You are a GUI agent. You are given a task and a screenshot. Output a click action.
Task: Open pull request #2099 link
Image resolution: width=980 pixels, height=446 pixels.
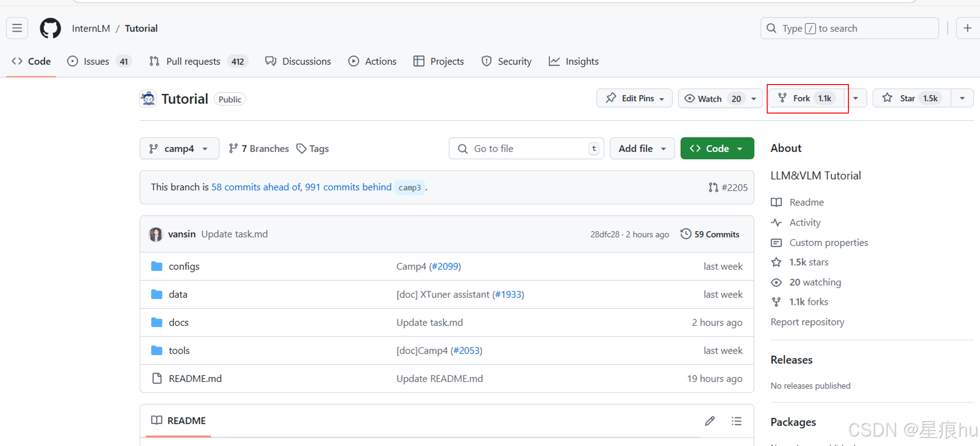point(446,266)
